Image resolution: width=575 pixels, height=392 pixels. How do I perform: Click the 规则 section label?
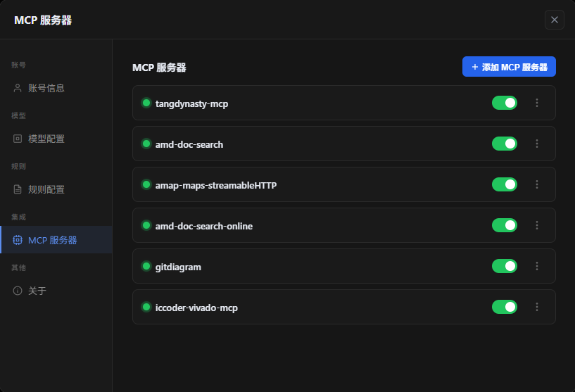point(18,167)
